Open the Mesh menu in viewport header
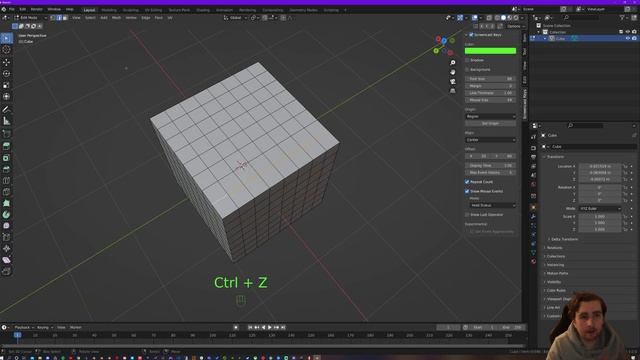640x360 pixels. pos(116,18)
